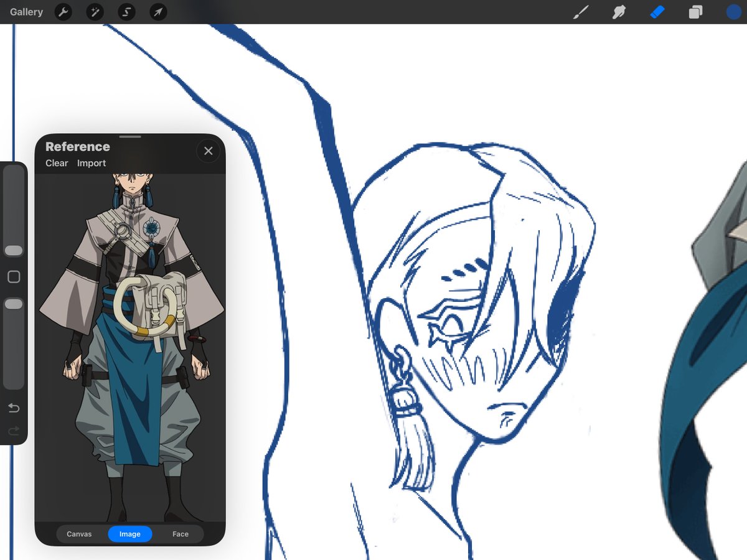747x560 pixels.
Task: Open the Actions wrench menu
Action: [x=63, y=12]
